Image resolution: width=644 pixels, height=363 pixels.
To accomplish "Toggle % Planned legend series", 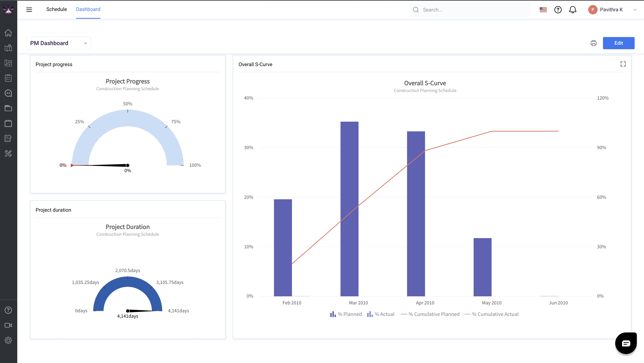I will point(346,314).
